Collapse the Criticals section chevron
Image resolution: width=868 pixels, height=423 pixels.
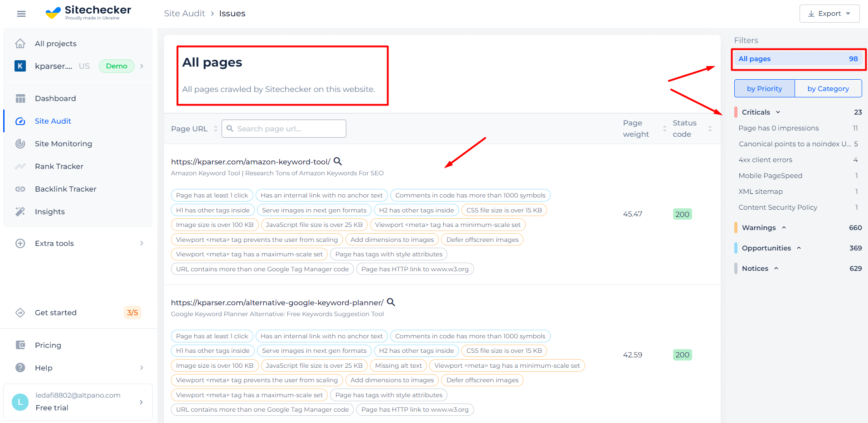(778, 112)
